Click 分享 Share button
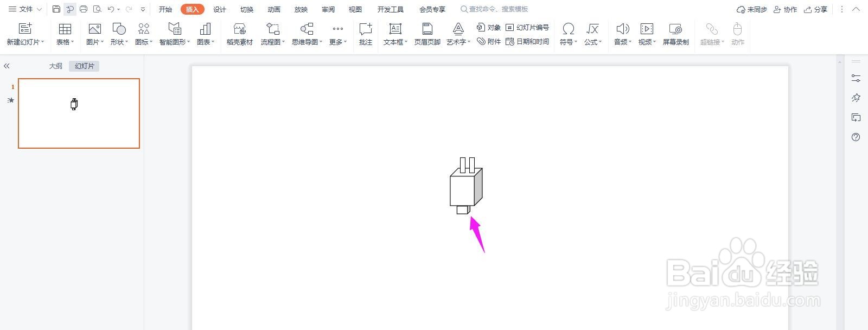 pos(816,9)
